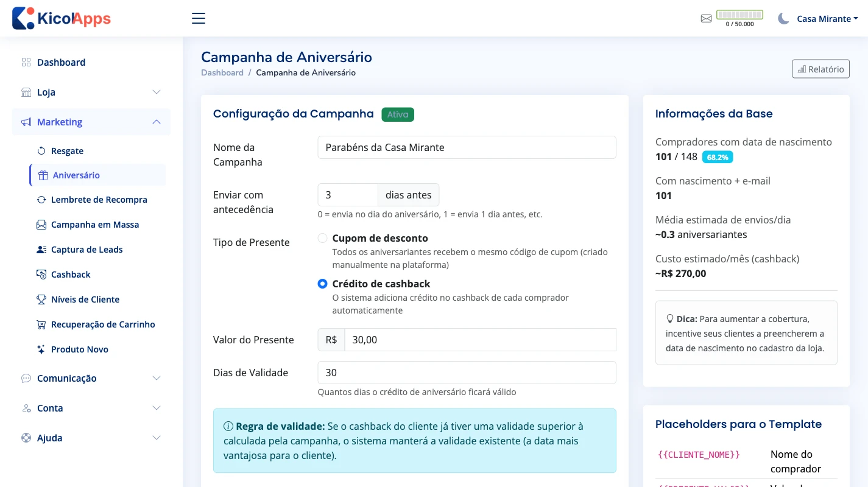
Task: Select Cupom de desconto radio option
Action: 323,238
